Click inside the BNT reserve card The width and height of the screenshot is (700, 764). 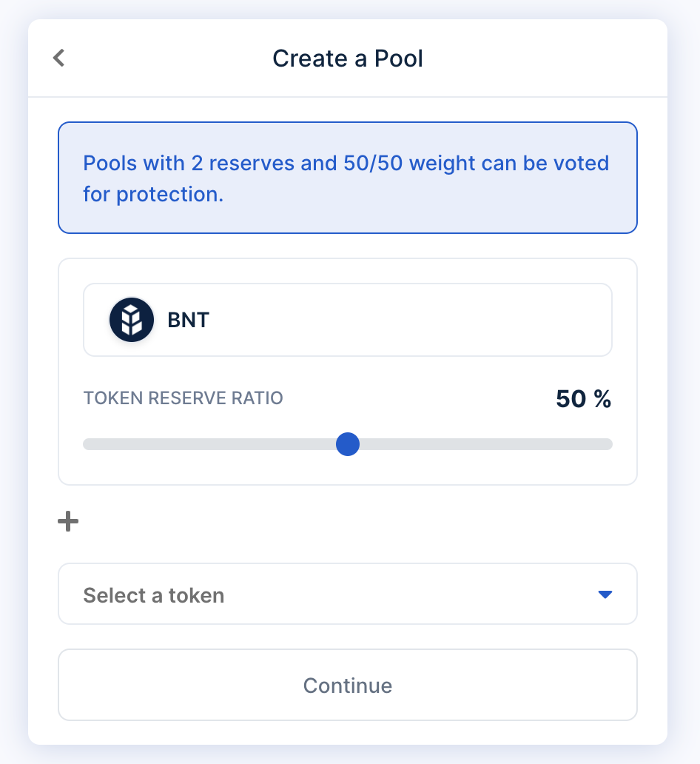tap(348, 370)
